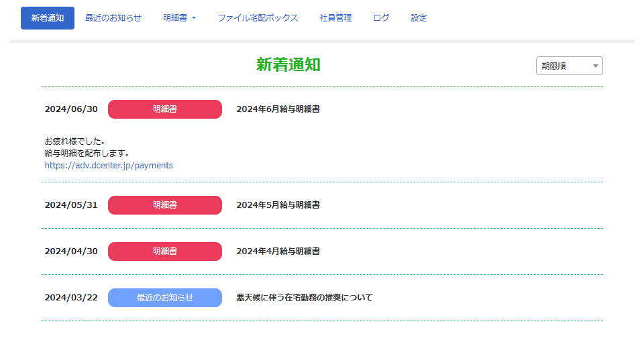Open the ログ page
This screenshot has height=338, width=644.
pos(381,18)
